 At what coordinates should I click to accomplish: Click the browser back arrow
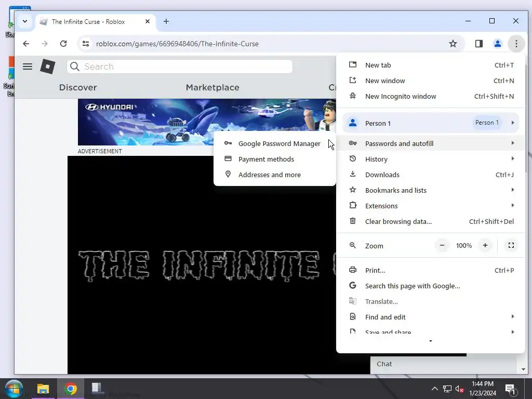[x=26, y=44]
